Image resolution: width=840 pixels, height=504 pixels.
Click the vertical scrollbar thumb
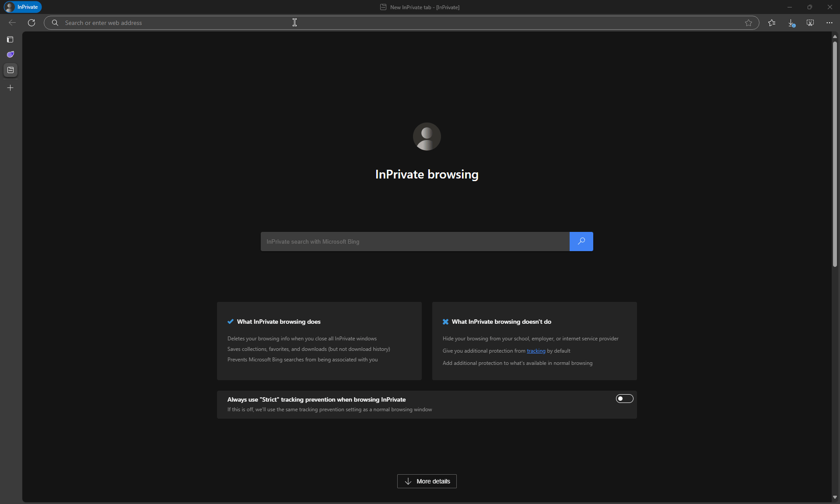(x=835, y=153)
